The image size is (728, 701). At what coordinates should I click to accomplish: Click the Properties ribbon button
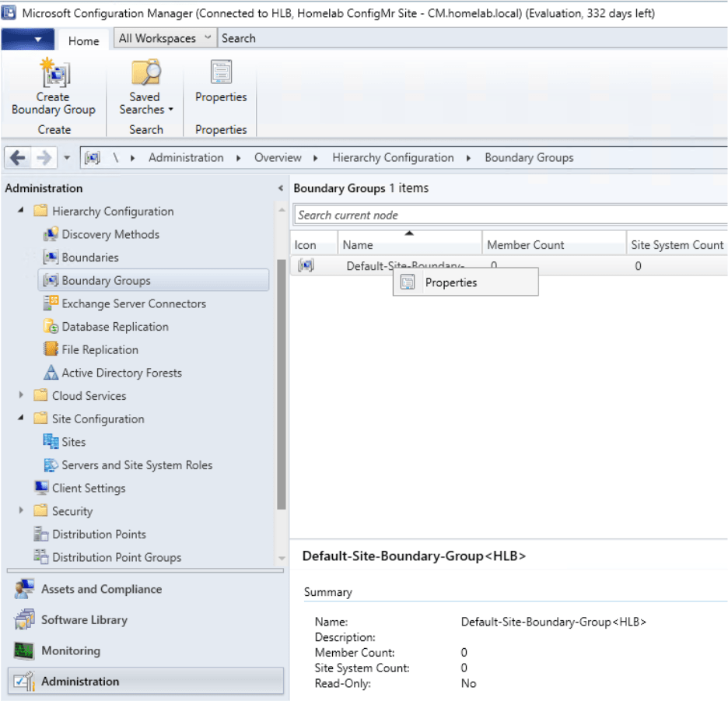(220, 86)
